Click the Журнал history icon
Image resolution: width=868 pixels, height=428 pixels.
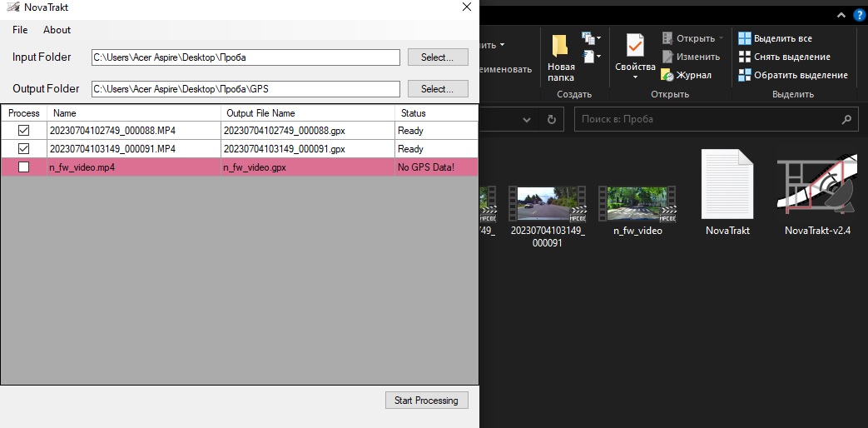[667, 75]
